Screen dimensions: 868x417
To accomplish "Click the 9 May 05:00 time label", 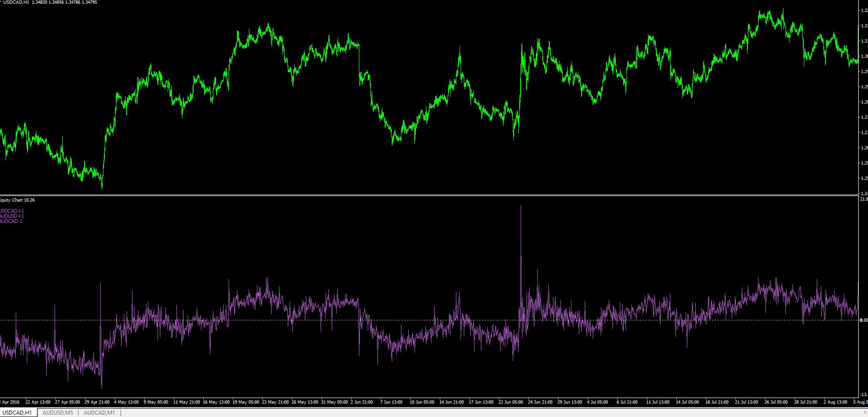I will pyautogui.click(x=156, y=402).
